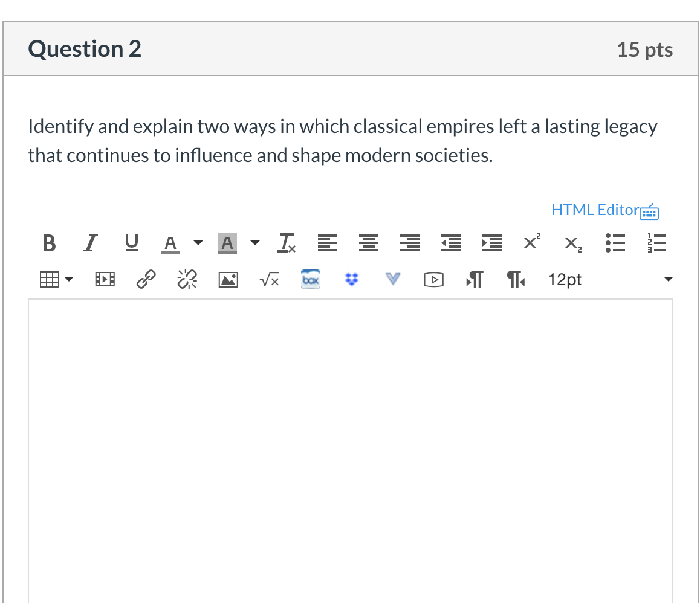Open the background color dropdown arrow
The width and height of the screenshot is (700, 603).
[x=254, y=243]
